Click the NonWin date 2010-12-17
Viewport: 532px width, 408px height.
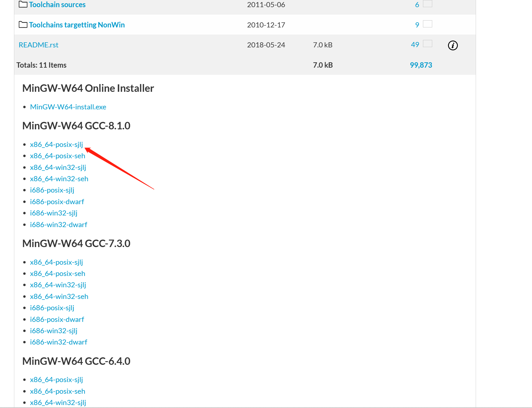266,25
